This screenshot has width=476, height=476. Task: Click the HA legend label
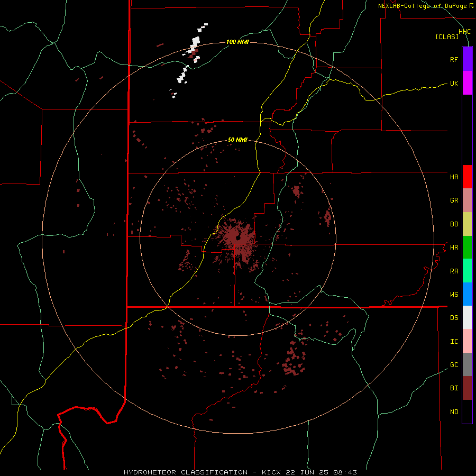click(454, 177)
